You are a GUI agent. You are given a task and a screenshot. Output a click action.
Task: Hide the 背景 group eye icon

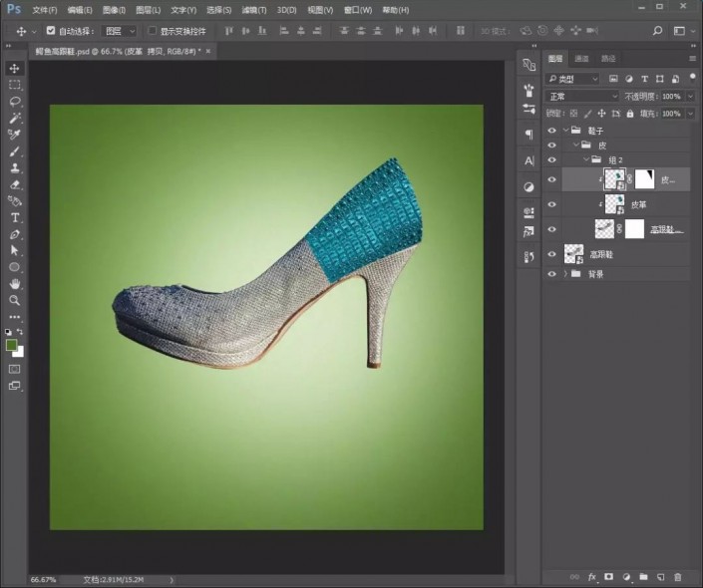click(551, 274)
